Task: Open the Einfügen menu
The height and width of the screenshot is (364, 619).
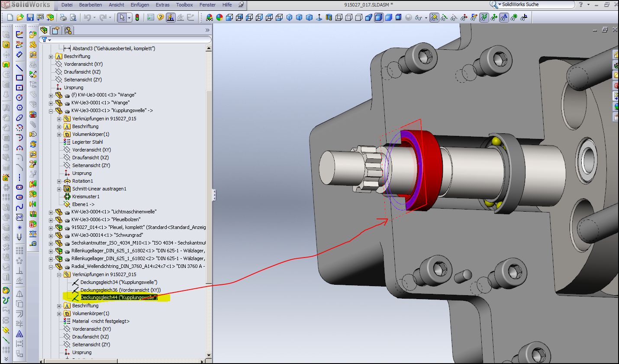Action: point(140,5)
